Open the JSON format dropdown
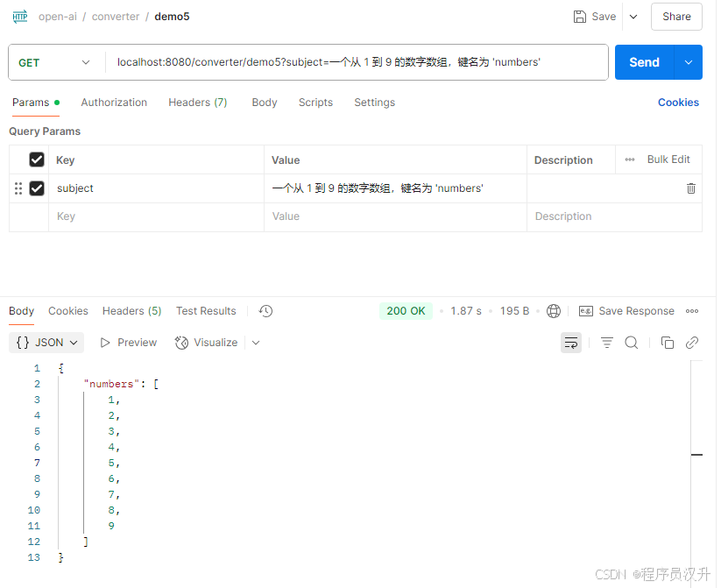The width and height of the screenshot is (721, 588). point(46,343)
